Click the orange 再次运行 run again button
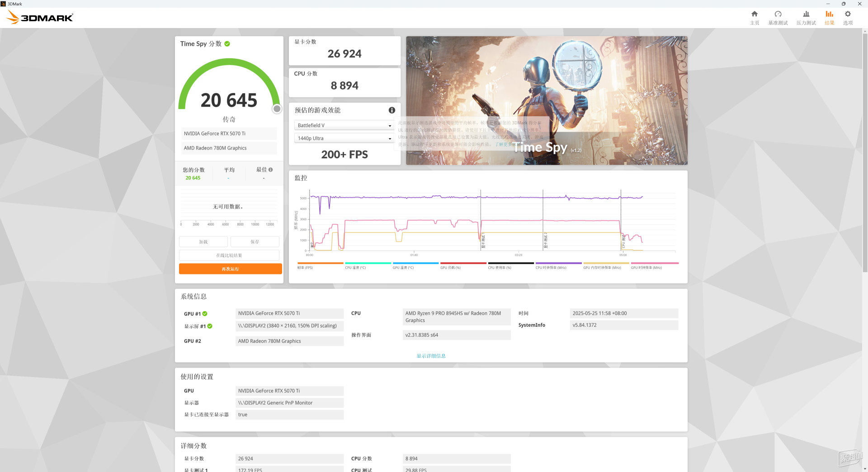The height and width of the screenshot is (472, 868). coord(230,269)
